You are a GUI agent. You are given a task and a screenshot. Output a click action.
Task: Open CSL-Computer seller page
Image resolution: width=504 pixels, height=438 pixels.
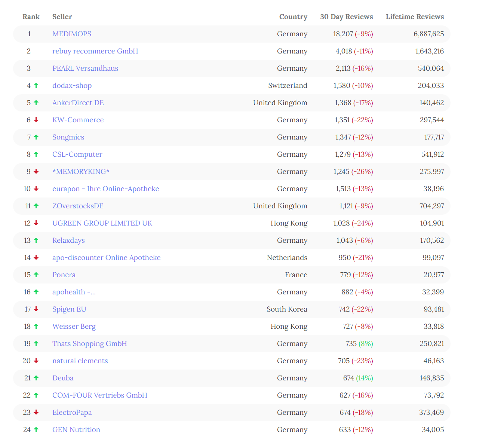(77, 154)
